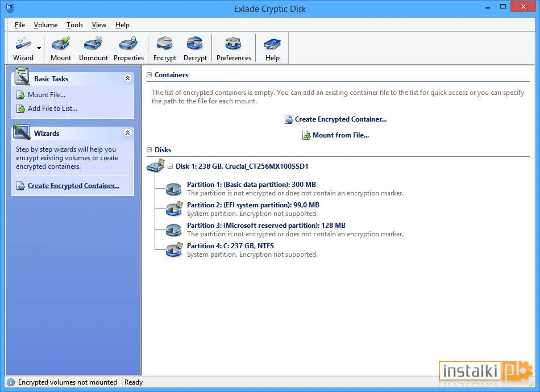Click the Disk 1 drive icon
Screen dimensions: 540x392
point(156,166)
